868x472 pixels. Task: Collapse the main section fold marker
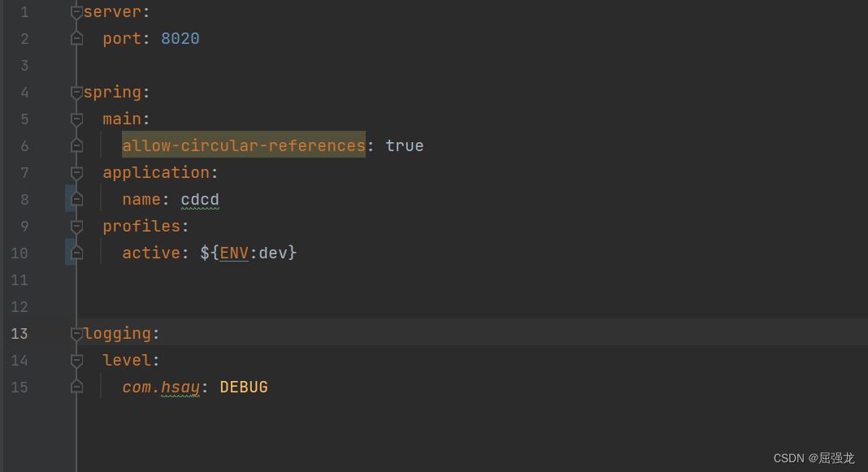tap(77, 119)
